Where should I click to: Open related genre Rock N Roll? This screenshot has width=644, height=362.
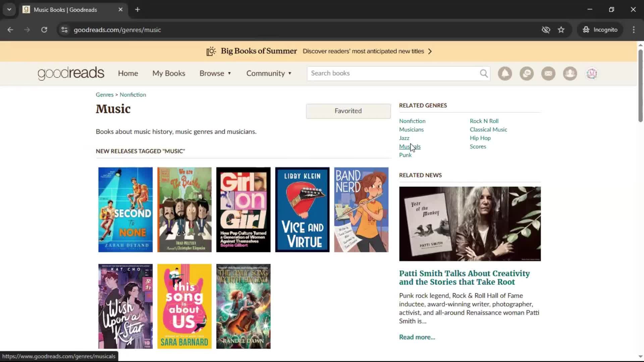tap(484, 121)
